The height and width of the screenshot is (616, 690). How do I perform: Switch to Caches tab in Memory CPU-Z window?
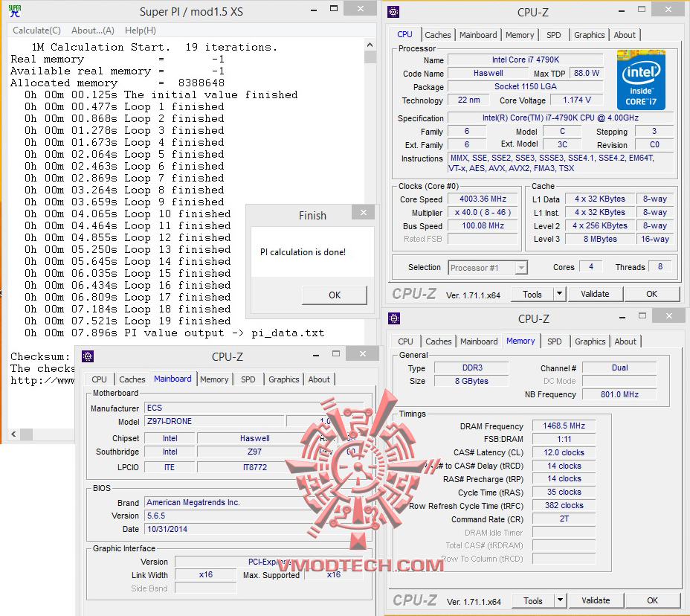tap(438, 341)
